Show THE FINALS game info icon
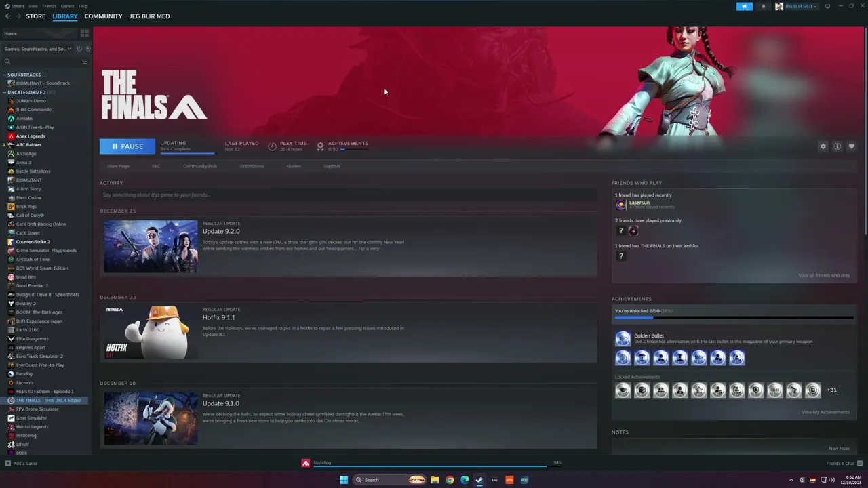The image size is (868, 488). [x=837, y=146]
